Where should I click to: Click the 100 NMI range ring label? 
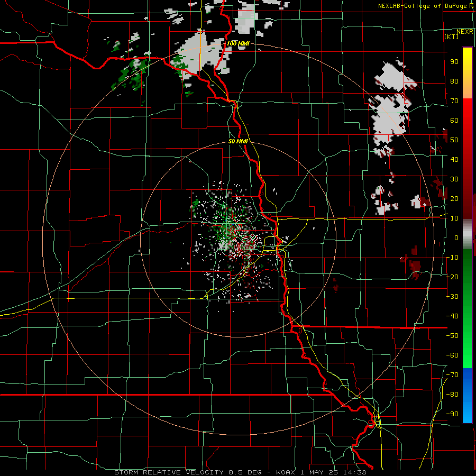click(x=238, y=43)
